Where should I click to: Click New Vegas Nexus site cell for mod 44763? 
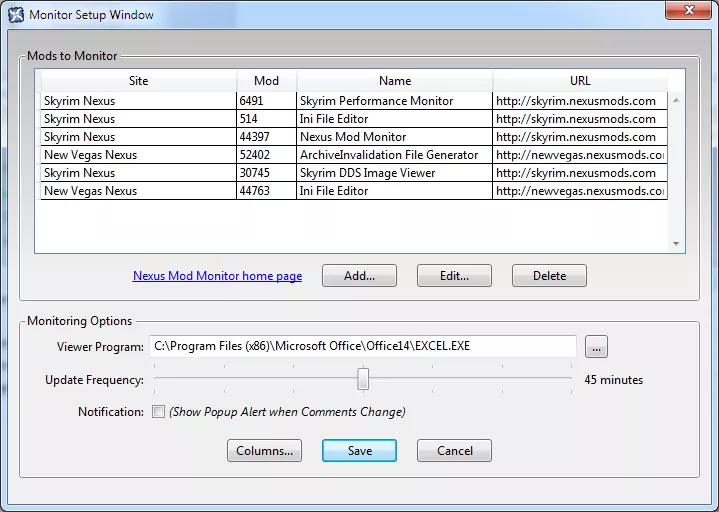coord(138,191)
